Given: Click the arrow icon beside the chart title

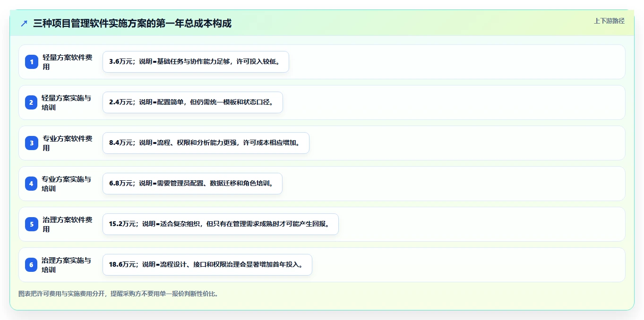Looking at the screenshot, I should point(24,23).
